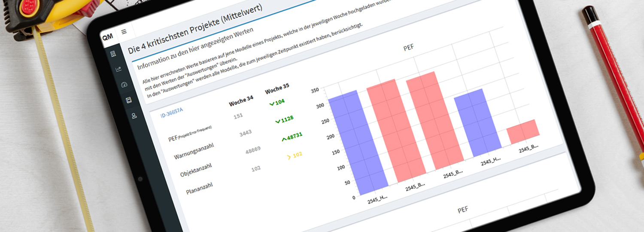The image size is (644, 232).
Task: Click the shortest red bar at chart's right
Action: click(x=523, y=132)
